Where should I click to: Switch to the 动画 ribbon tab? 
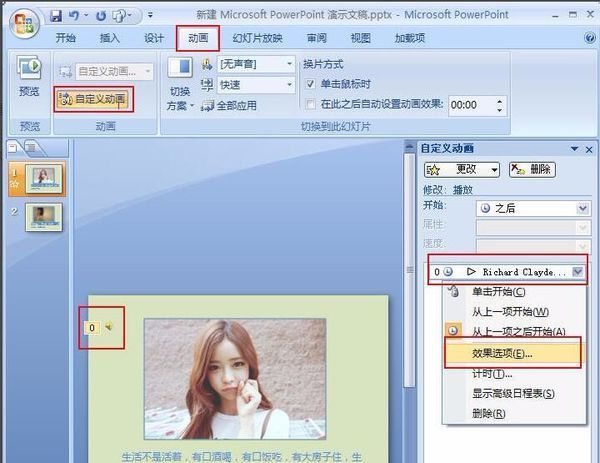pyautogui.click(x=198, y=38)
